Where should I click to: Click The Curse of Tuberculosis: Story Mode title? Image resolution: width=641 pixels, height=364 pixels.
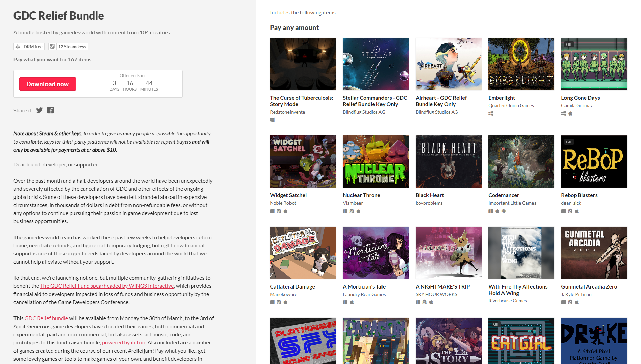[x=302, y=101]
